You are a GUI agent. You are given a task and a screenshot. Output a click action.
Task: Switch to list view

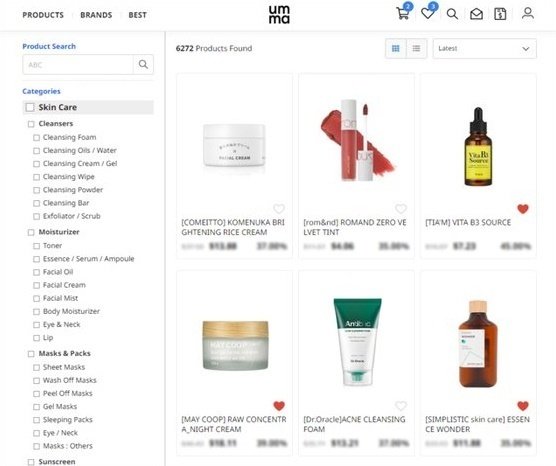(416, 48)
